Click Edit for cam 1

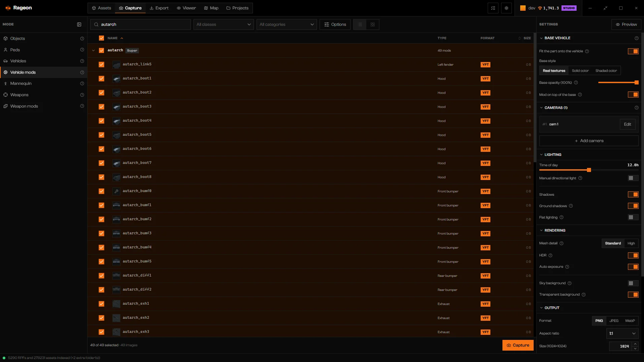(628, 124)
